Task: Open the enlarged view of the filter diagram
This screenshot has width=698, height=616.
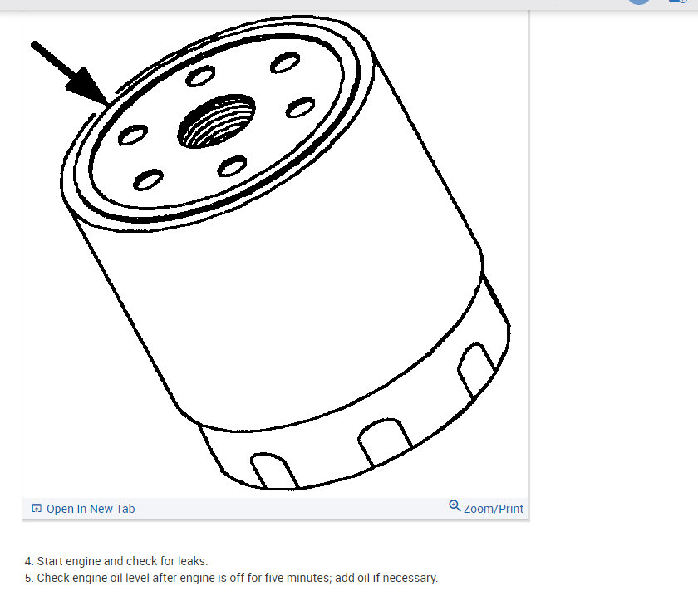Action: coord(493,508)
